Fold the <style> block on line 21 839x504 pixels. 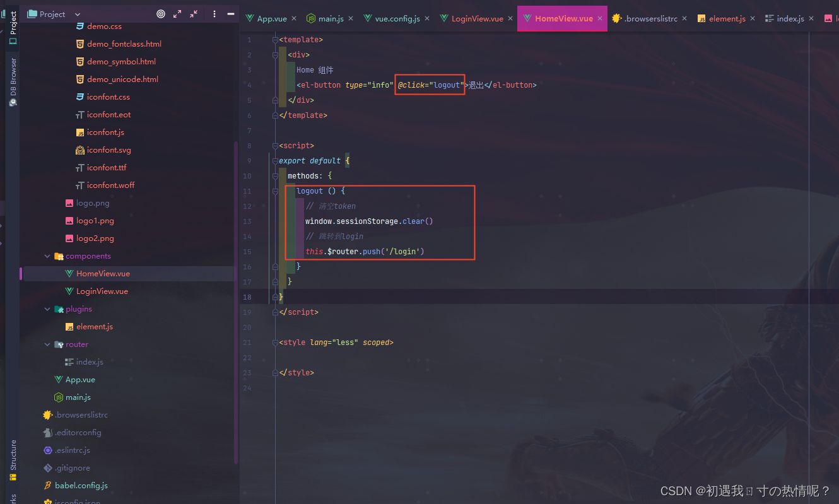tap(274, 343)
